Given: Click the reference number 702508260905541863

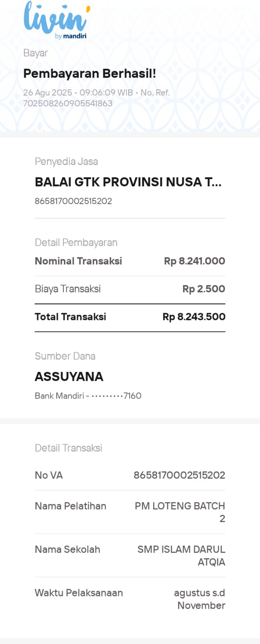Looking at the screenshot, I should tap(68, 103).
